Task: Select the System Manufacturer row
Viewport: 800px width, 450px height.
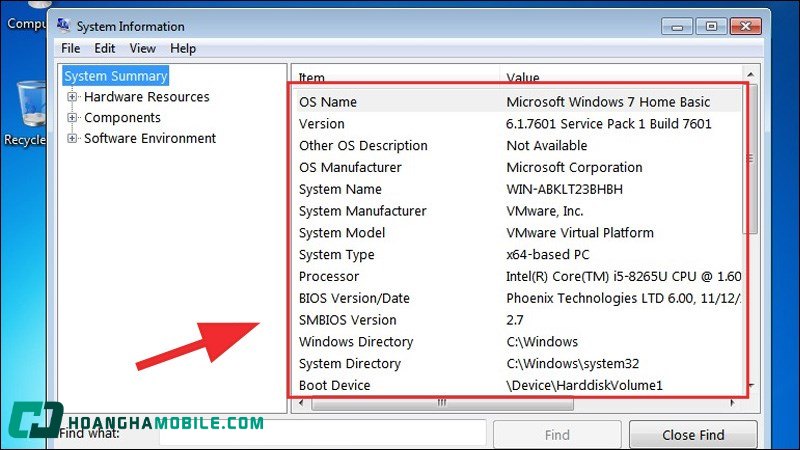Action: (x=517, y=211)
